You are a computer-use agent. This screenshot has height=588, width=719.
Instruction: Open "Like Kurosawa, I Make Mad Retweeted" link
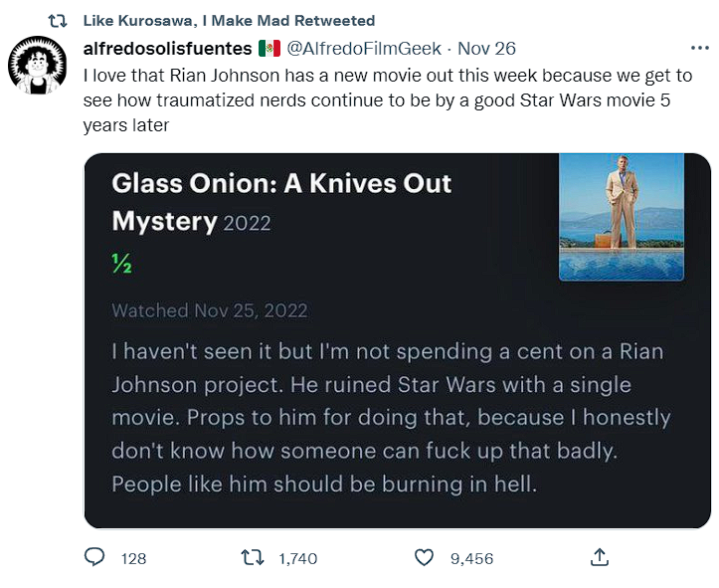point(229,20)
